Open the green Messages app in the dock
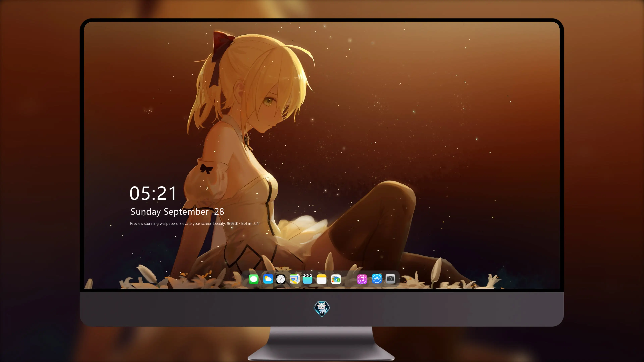 point(254,279)
